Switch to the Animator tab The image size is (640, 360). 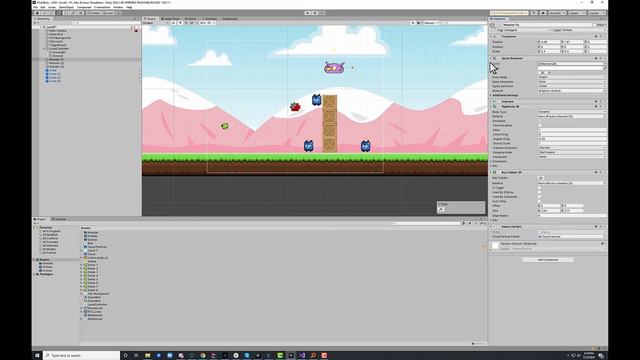(209, 19)
